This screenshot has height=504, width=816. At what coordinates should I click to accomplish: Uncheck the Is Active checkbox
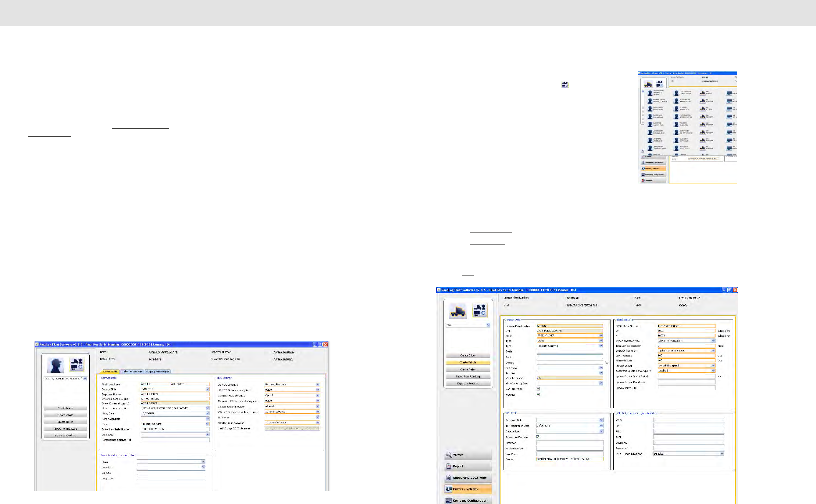pyautogui.click(x=538, y=395)
